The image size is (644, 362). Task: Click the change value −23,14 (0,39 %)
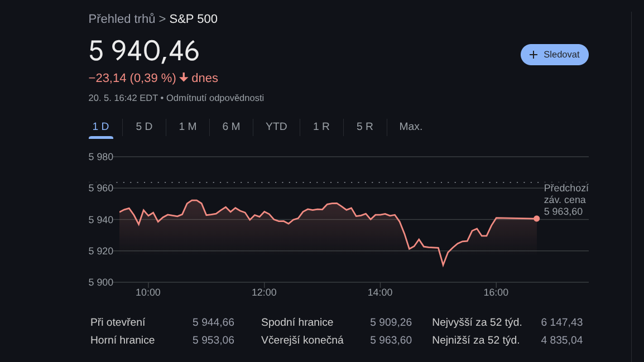(132, 78)
